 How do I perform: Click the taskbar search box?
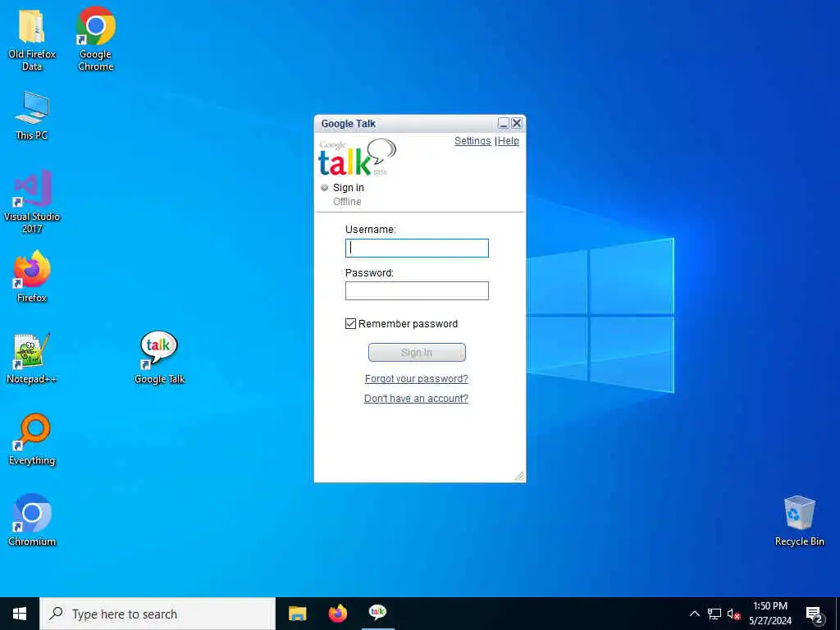click(157, 614)
